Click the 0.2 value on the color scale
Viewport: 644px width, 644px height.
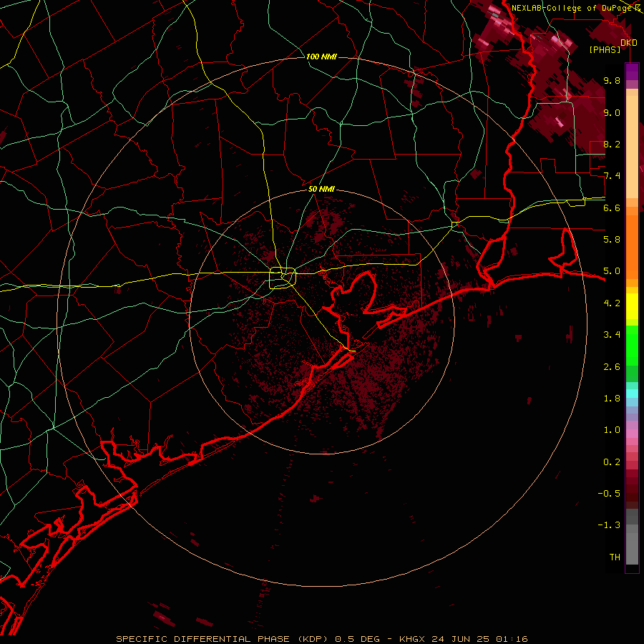(x=612, y=462)
